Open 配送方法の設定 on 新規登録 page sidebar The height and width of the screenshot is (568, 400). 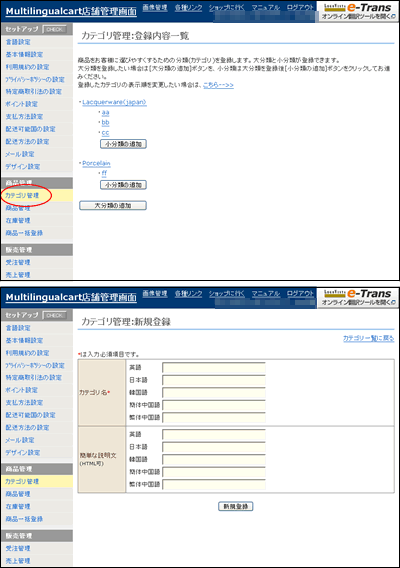[x=28, y=427]
